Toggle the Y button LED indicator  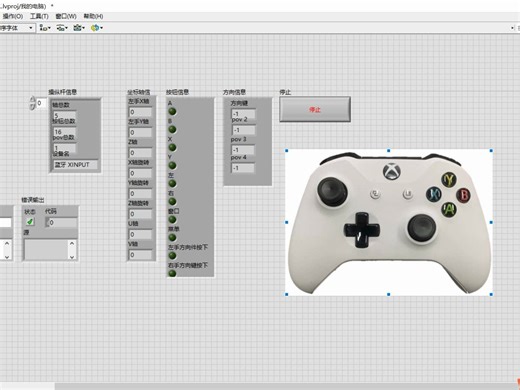click(172, 166)
